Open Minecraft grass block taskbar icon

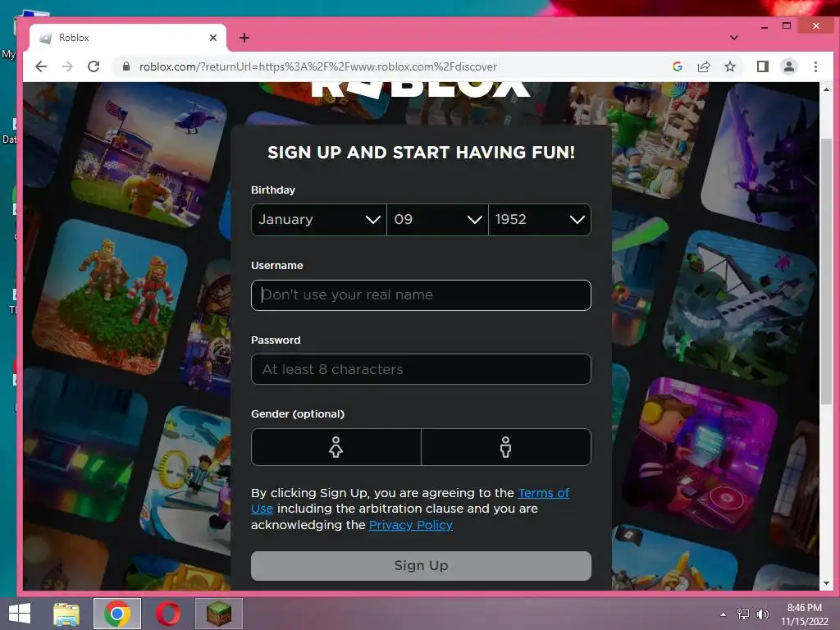(218, 614)
